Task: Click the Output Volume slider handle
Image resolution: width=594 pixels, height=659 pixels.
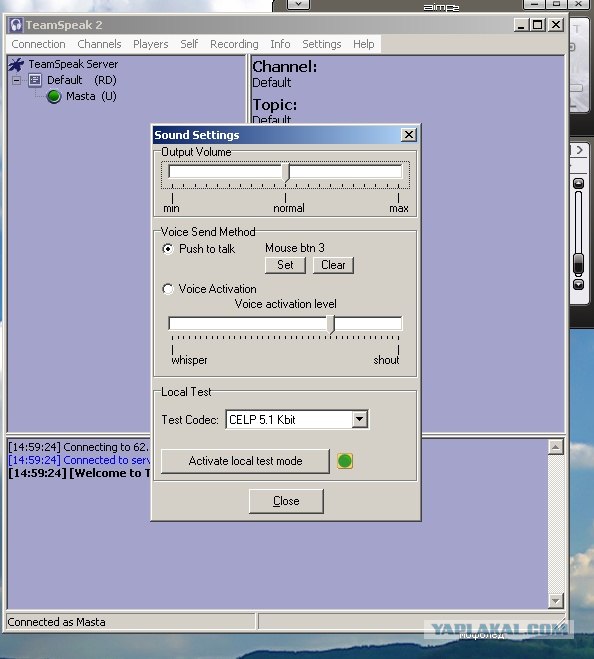Action: click(x=286, y=173)
